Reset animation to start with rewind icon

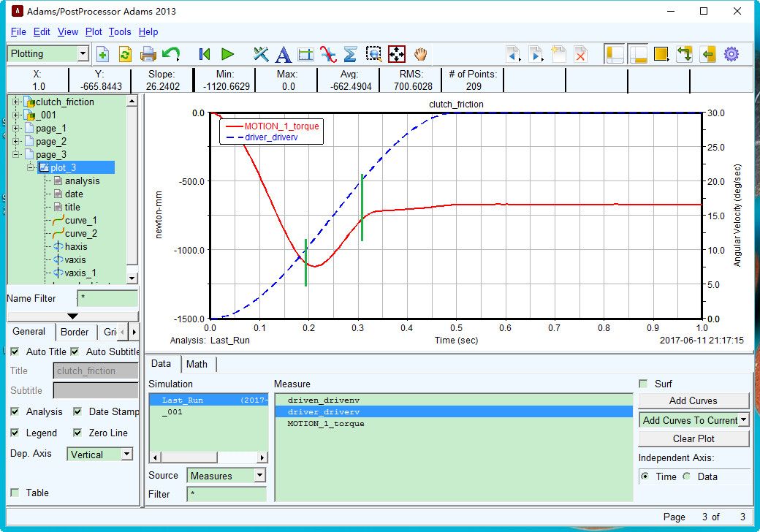pos(205,54)
